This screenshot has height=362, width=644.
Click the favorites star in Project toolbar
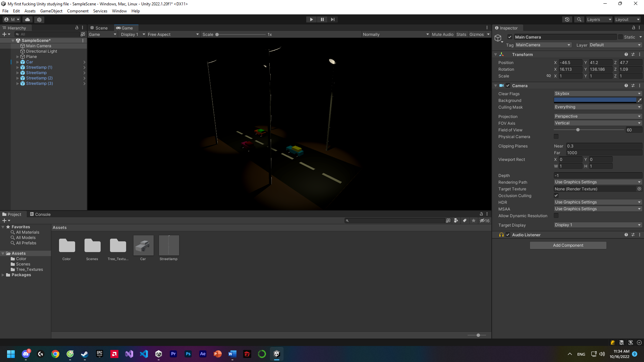tap(474, 221)
